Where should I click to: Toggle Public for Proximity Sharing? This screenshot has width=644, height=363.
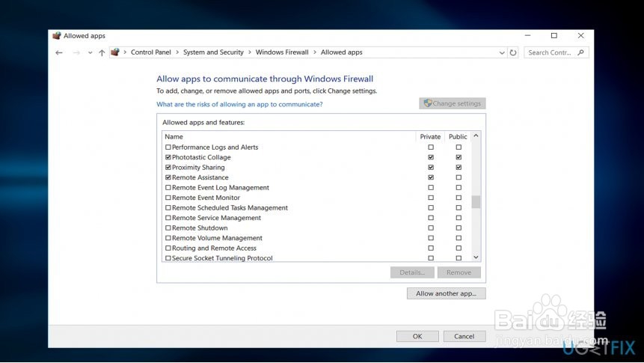tap(459, 168)
